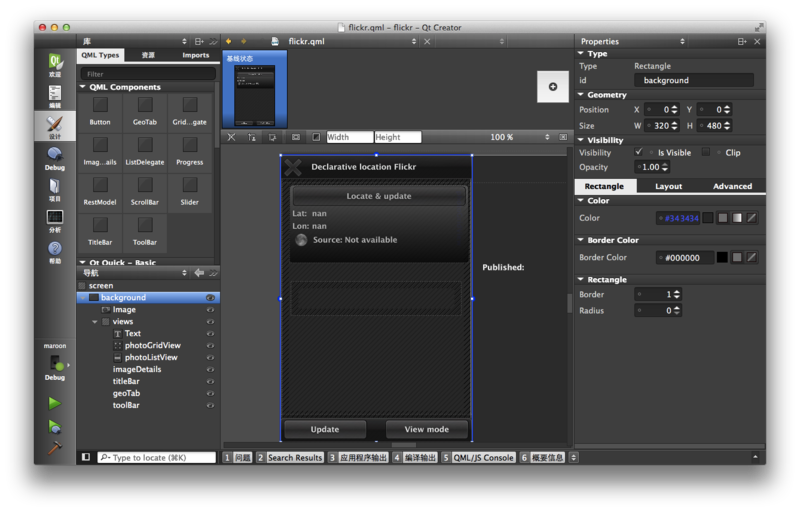Image resolution: width=800 pixels, height=512 pixels.
Task: Toggle visibility eye for toolBar item
Action: click(x=210, y=405)
